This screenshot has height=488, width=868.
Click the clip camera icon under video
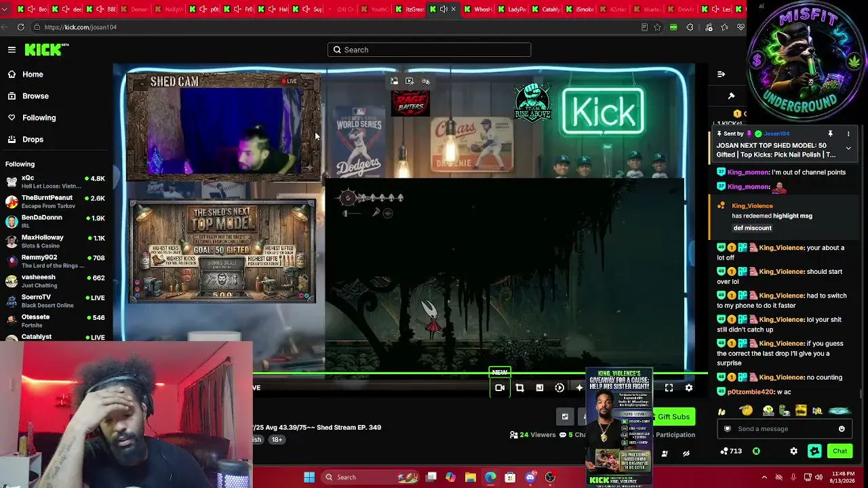(500, 388)
